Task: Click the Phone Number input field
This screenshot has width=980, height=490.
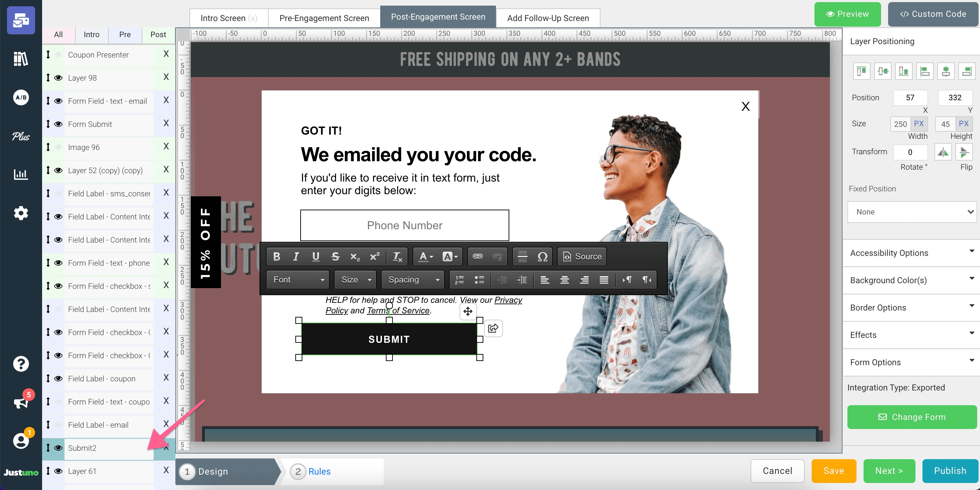Action: (x=405, y=226)
